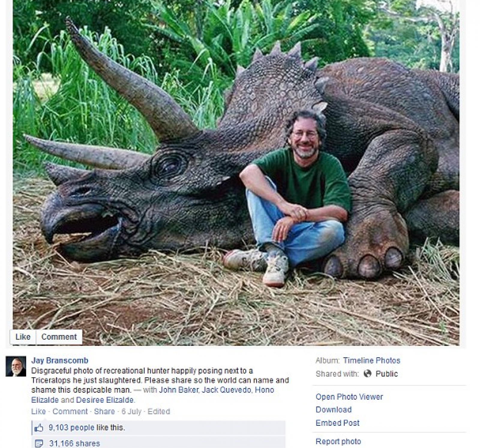Select Download from the photo options
Viewport: 480px width, 448px height.
click(x=334, y=410)
